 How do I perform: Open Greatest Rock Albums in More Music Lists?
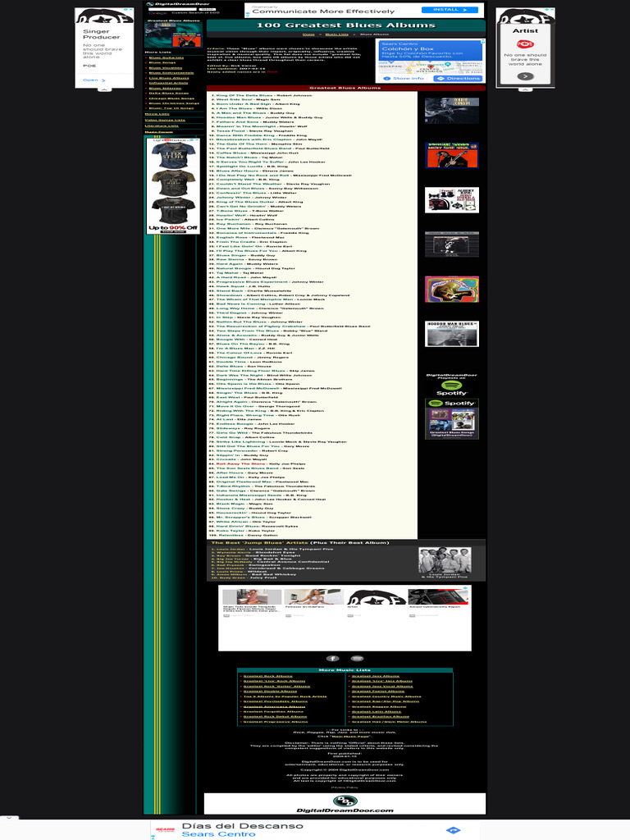coord(268,676)
